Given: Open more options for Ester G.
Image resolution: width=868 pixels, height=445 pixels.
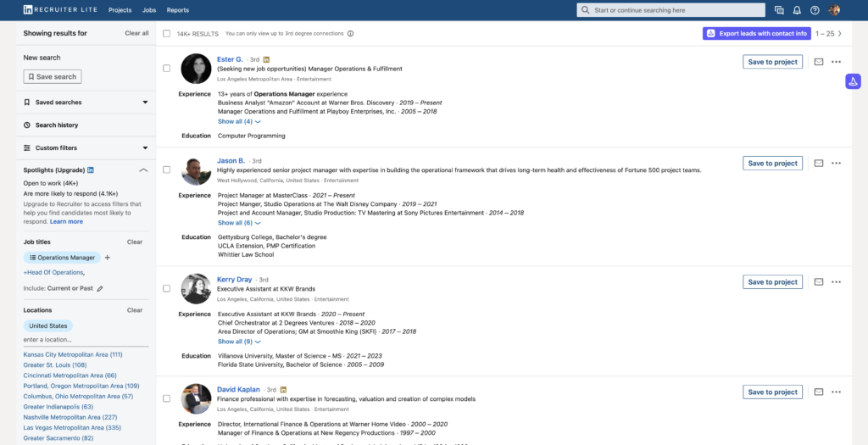Looking at the screenshot, I should (836, 62).
